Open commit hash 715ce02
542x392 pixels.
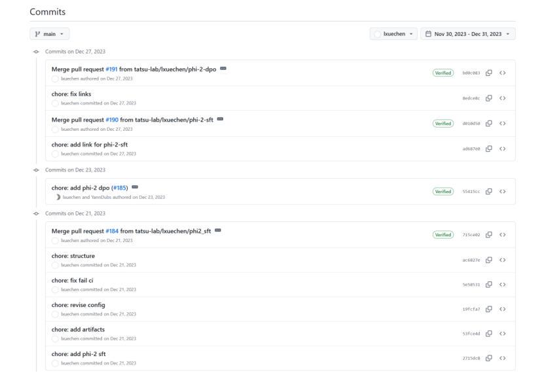(x=471, y=235)
